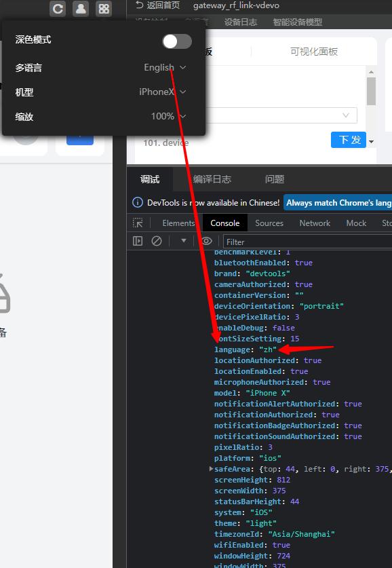Expand the safeArea object in the console
392x568 pixels.
coord(211,469)
